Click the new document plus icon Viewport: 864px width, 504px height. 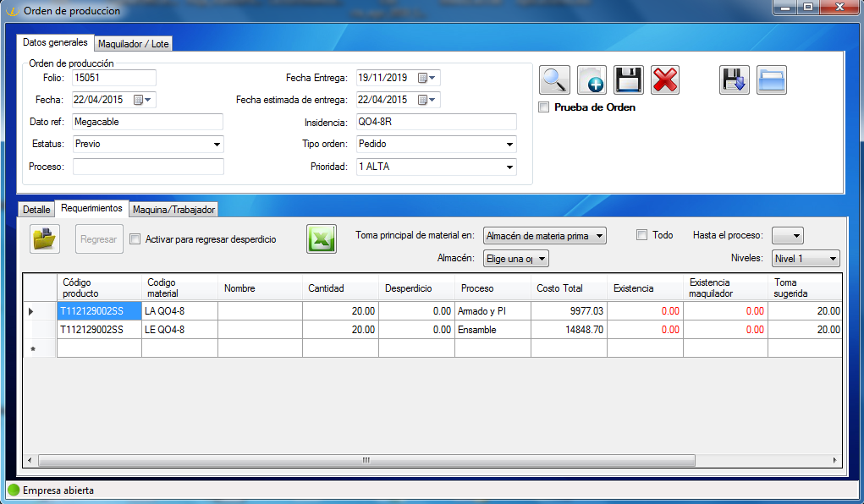pos(592,80)
